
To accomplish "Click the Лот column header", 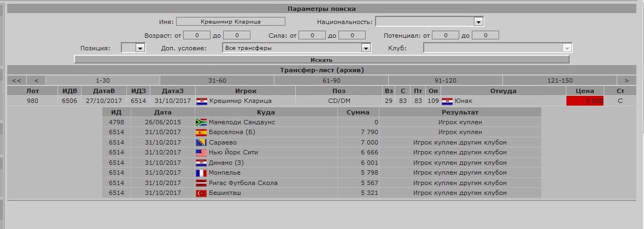I will click(32, 91).
